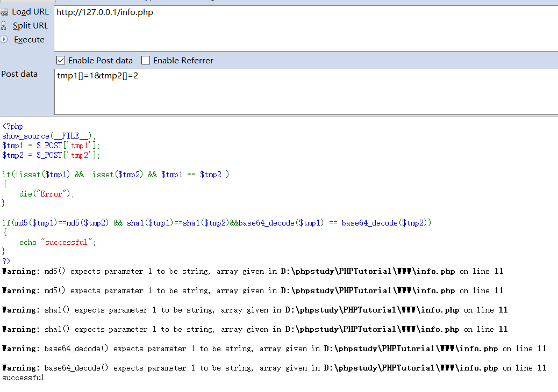Image resolution: width=558 pixels, height=392 pixels.
Task: Click the Load URL icon
Action: coord(4,12)
